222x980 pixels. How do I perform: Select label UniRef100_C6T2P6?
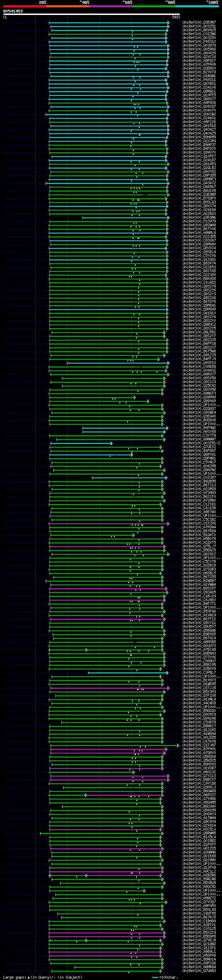coord(199,524)
